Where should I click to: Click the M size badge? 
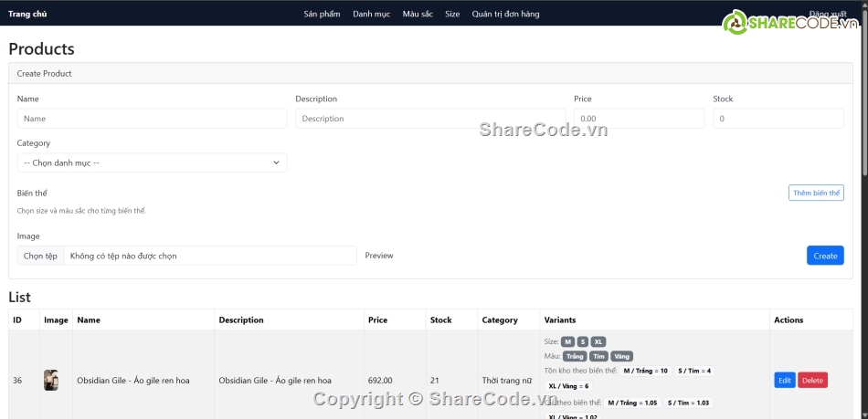pos(568,341)
